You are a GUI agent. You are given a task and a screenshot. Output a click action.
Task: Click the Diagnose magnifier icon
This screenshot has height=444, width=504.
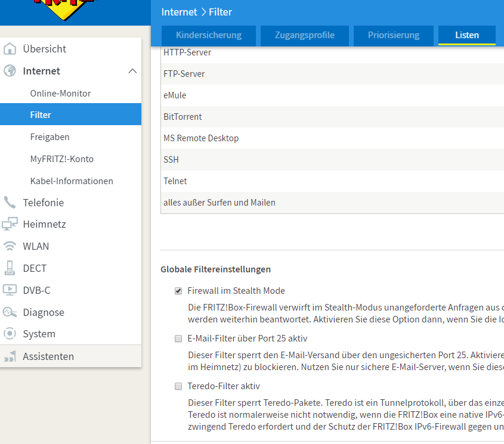10,312
